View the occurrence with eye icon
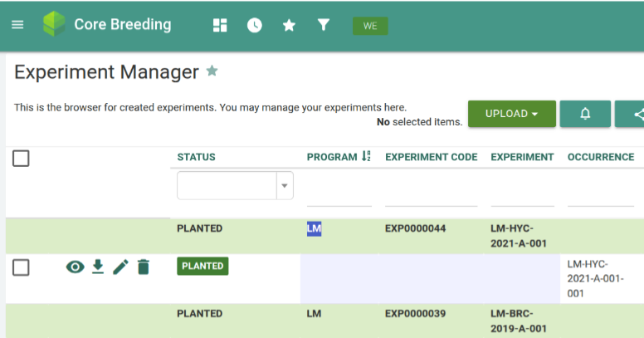Screen dimensions: 644x338 (75, 267)
